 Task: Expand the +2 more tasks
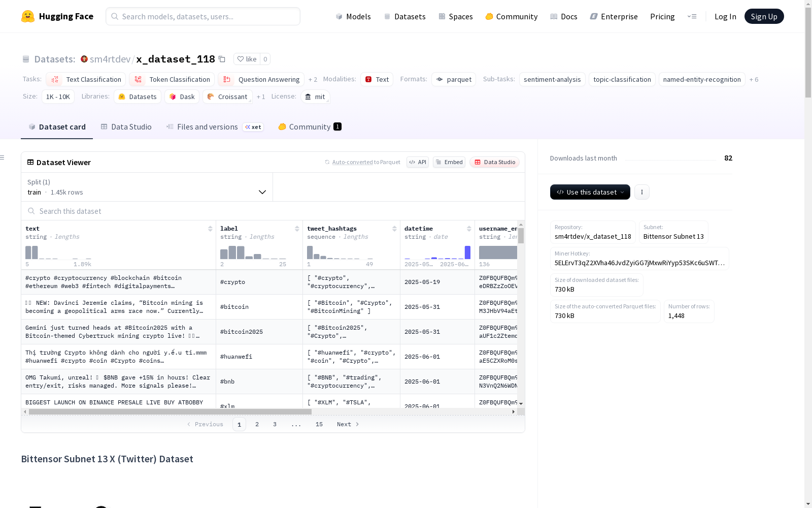coord(313,79)
